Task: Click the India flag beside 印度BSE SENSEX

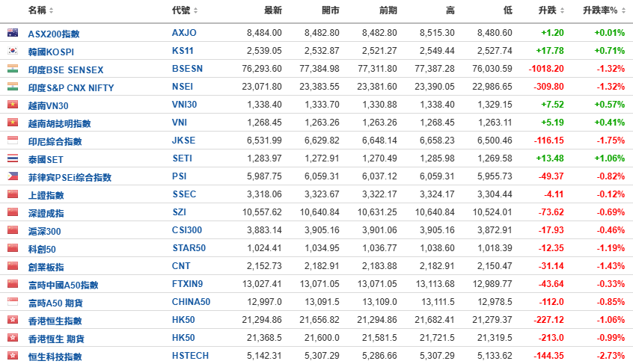Action: [13, 69]
